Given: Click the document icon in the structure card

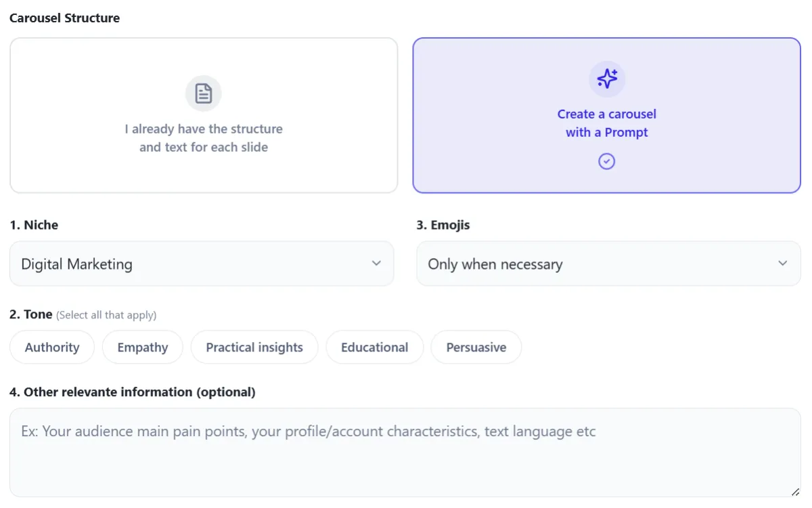Looking at the screenshot, I should [204, 93].
